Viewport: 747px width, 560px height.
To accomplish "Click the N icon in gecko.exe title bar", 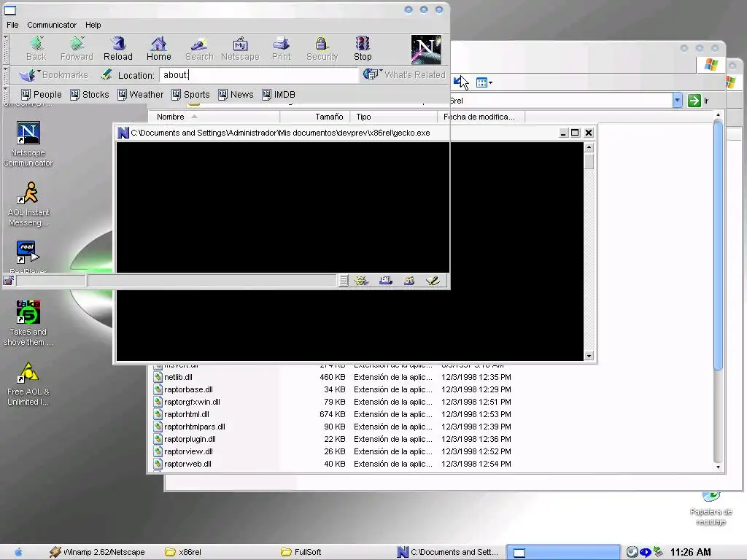I will click(x=123, y=133).
